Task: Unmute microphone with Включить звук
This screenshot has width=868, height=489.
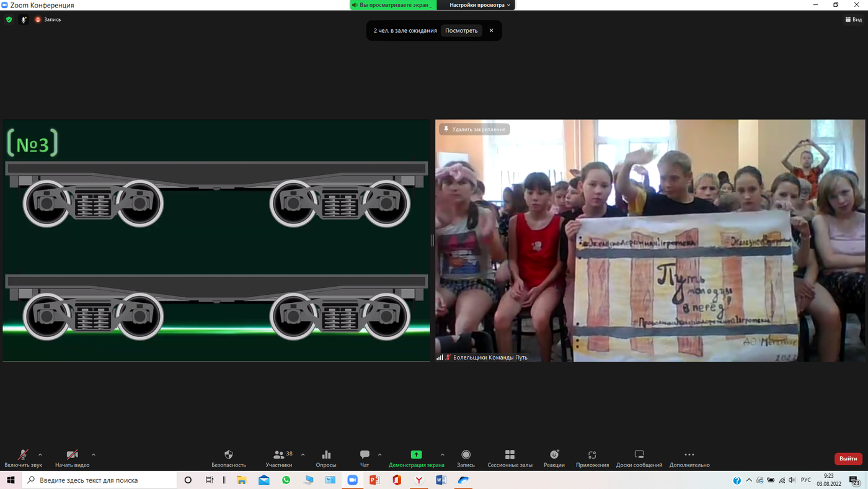Action: pyautogui.click(x=23, y=455)
